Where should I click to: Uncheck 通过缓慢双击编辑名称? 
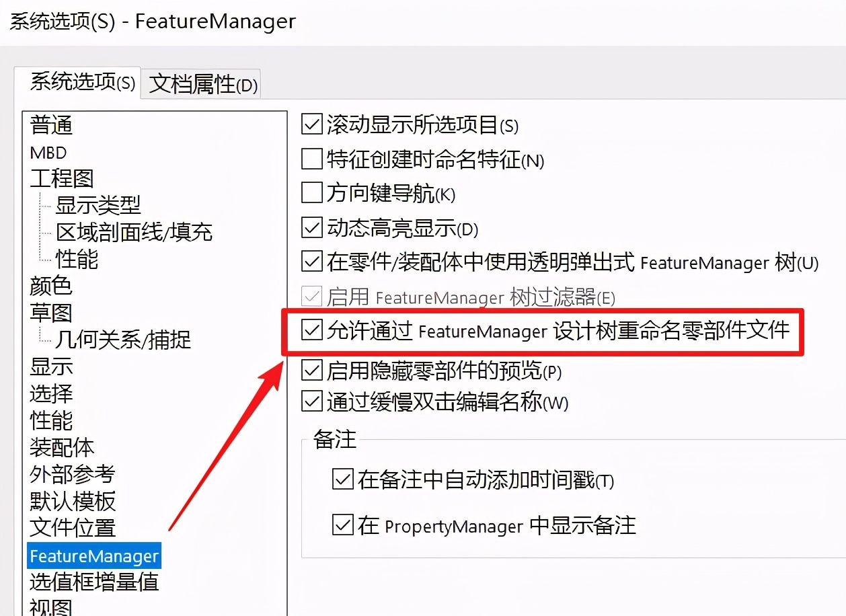click(311, 401)
